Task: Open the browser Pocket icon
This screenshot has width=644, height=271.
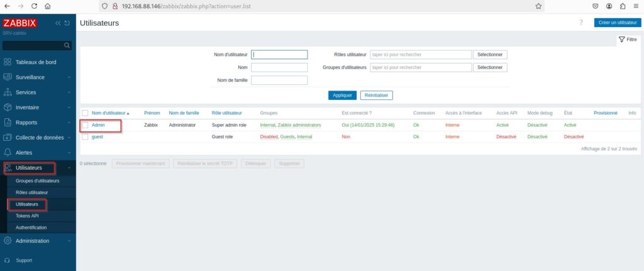Action: (x=595, y=6)
